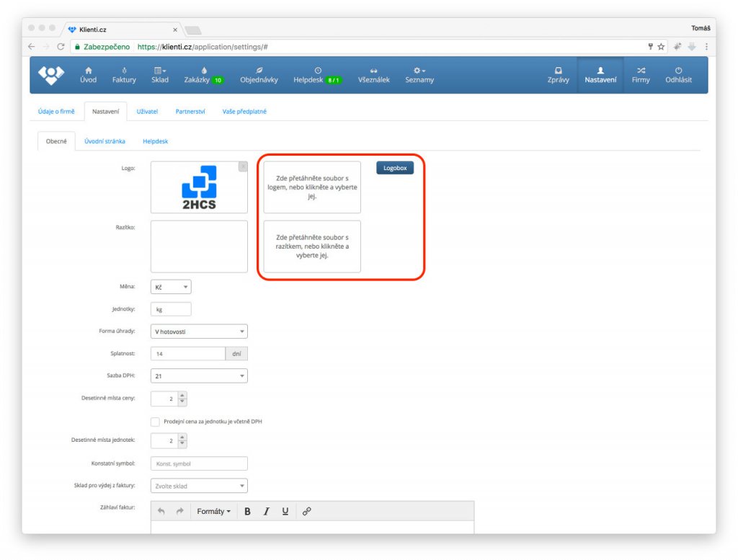Open the Sklad pro výdej z faktury dropdown

[x=199, y=486]
